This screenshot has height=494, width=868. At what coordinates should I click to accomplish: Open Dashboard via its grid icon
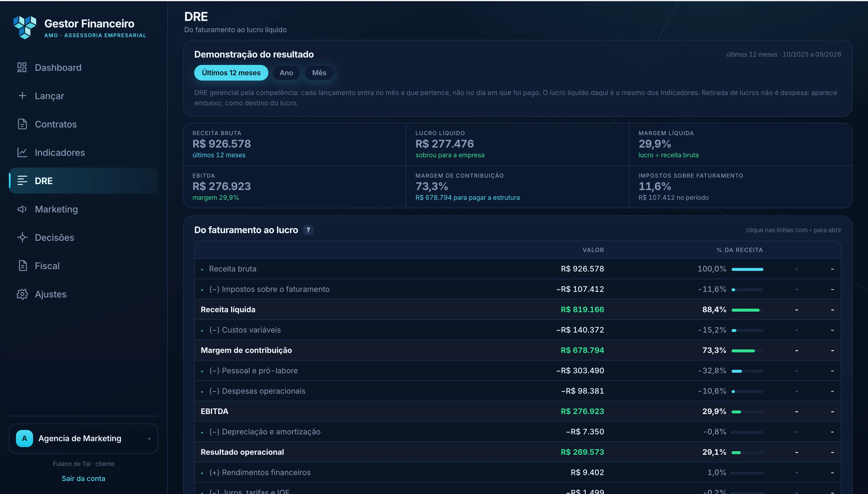click(x=22, y=67)
